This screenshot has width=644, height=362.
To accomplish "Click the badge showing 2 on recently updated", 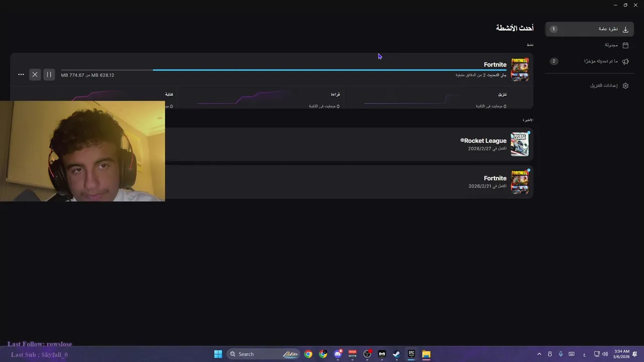I will [554, 61].
